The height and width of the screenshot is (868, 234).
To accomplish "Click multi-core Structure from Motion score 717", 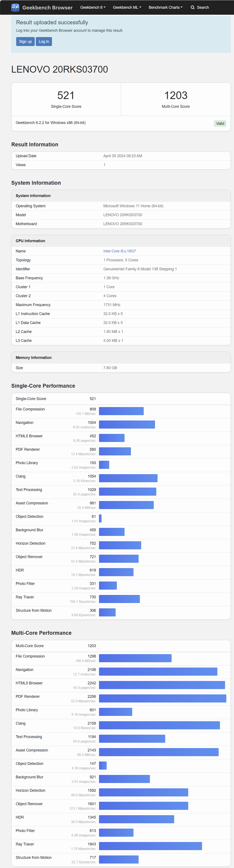I will (x=93, y=858).
